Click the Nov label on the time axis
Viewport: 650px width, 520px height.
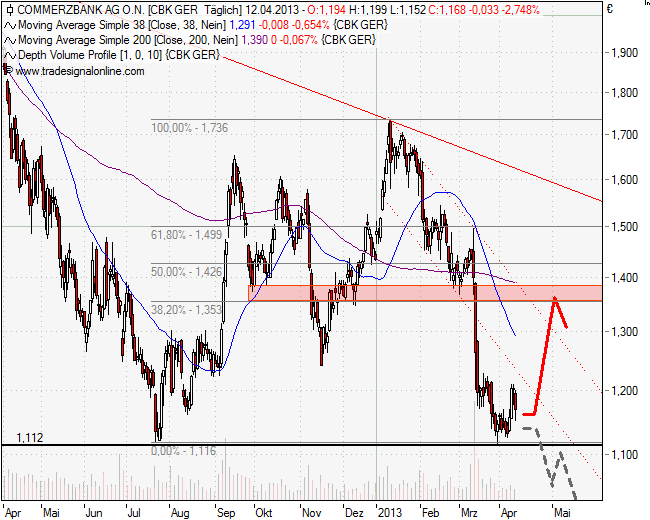point(311,513)
